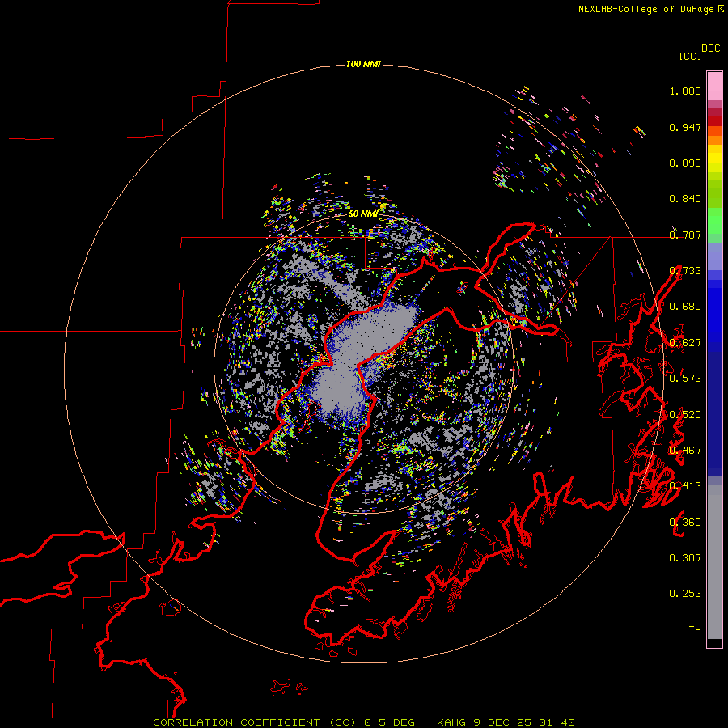
Task: Click the 0.360 scale value
Action: (x=685, y=523)
